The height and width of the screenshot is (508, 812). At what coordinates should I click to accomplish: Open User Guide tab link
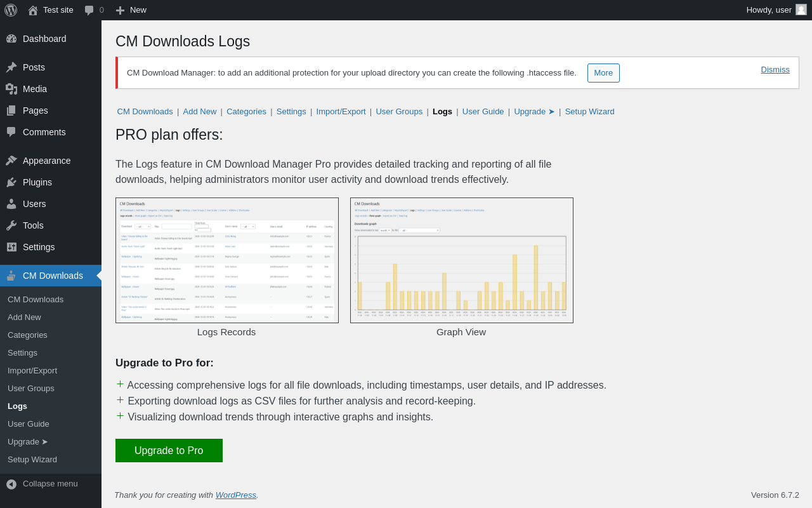(483, 112)
